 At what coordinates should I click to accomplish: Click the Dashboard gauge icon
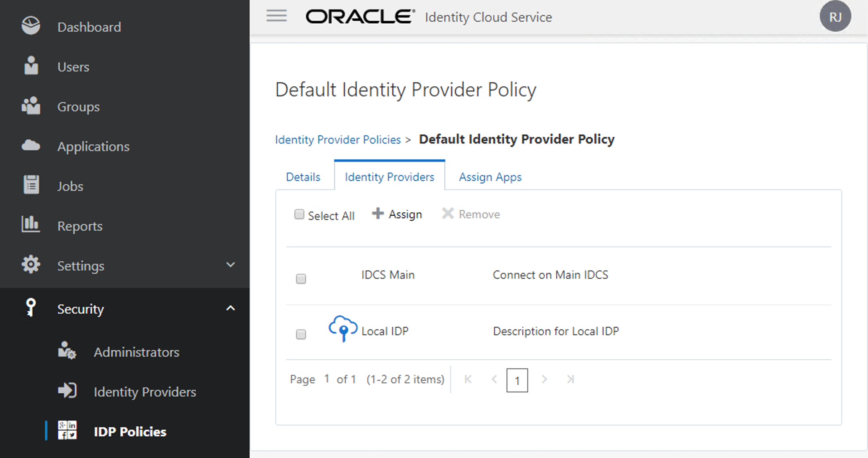pos(31,26)
